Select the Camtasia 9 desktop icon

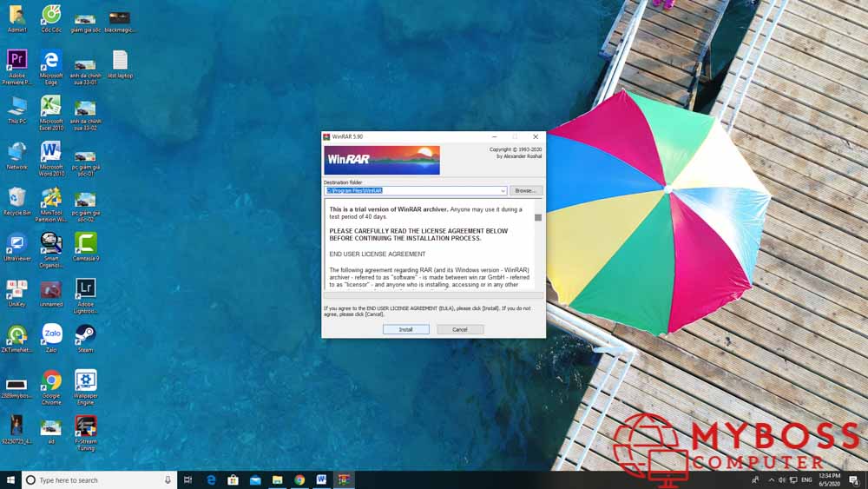pyautogui.click(x=85, y=243)
